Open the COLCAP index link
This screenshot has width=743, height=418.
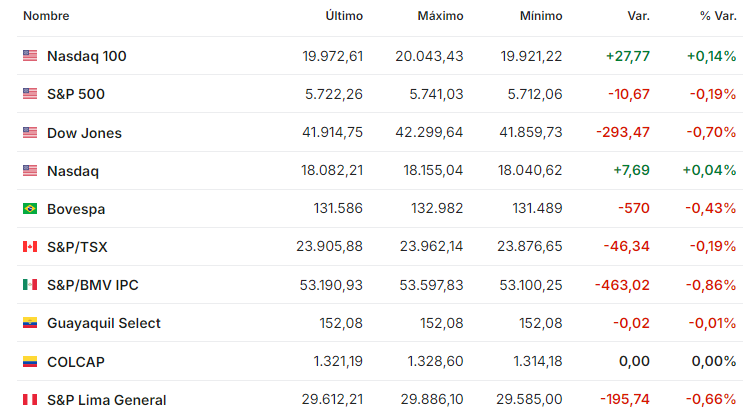tap(76, 362)
